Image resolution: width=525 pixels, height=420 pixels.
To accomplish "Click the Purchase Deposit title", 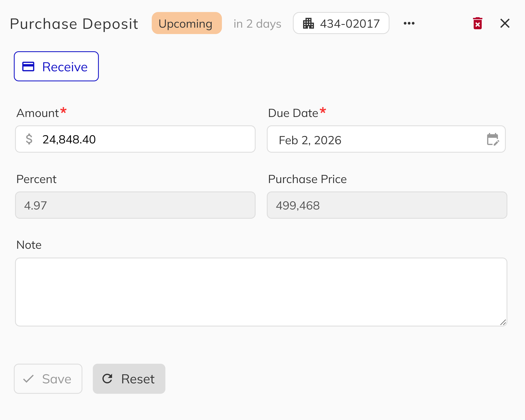I will pos(74,23).
